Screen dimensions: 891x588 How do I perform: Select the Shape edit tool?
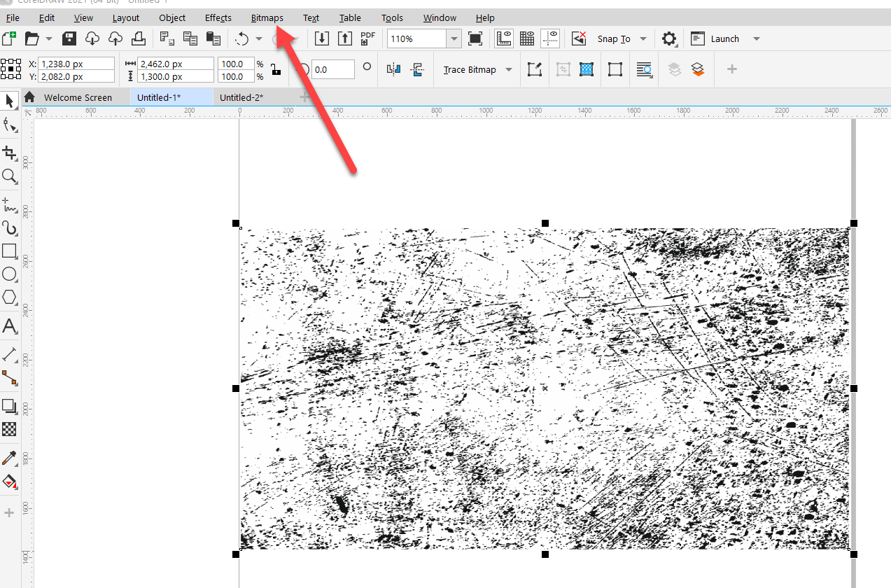9,125
